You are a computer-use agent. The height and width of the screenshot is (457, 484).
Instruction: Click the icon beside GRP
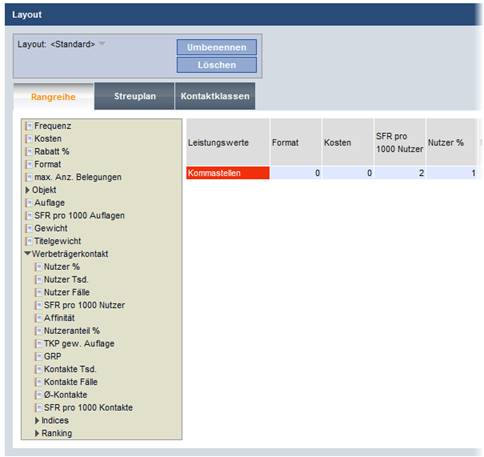(39, 357)
